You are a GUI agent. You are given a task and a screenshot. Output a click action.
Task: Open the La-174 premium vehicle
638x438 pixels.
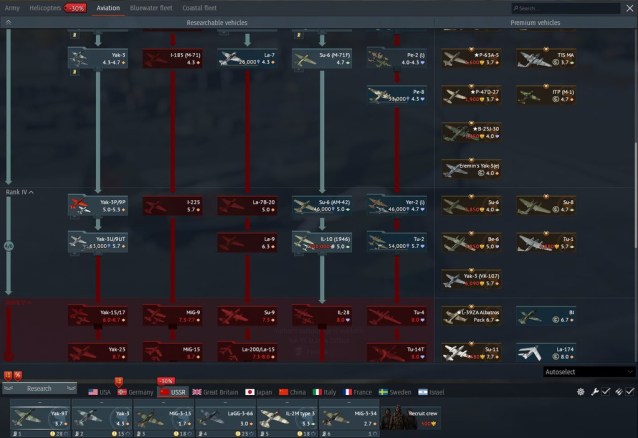point(545,352)
